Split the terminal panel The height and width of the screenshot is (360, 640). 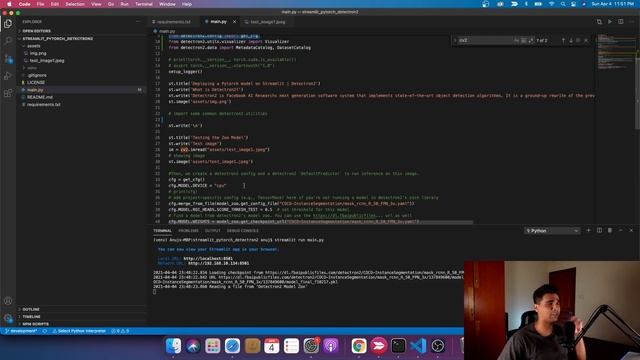[x=599, y=231]
